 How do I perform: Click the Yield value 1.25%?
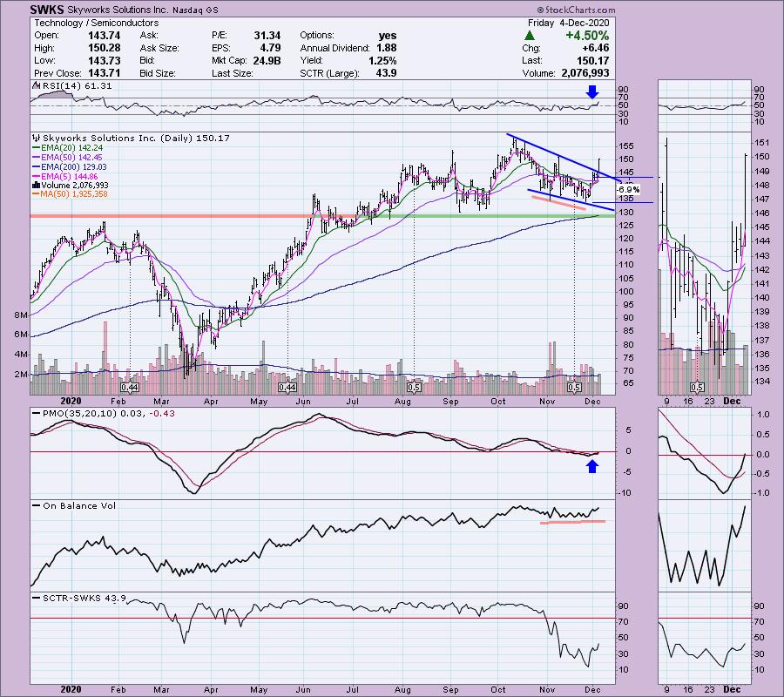tap(382, 60)
